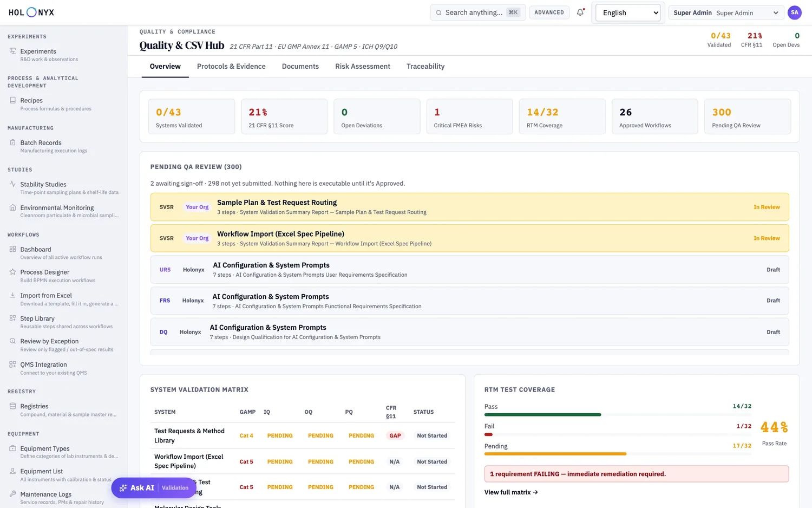Click the Search anything field
812x508 pixels.
click(477, 12)
